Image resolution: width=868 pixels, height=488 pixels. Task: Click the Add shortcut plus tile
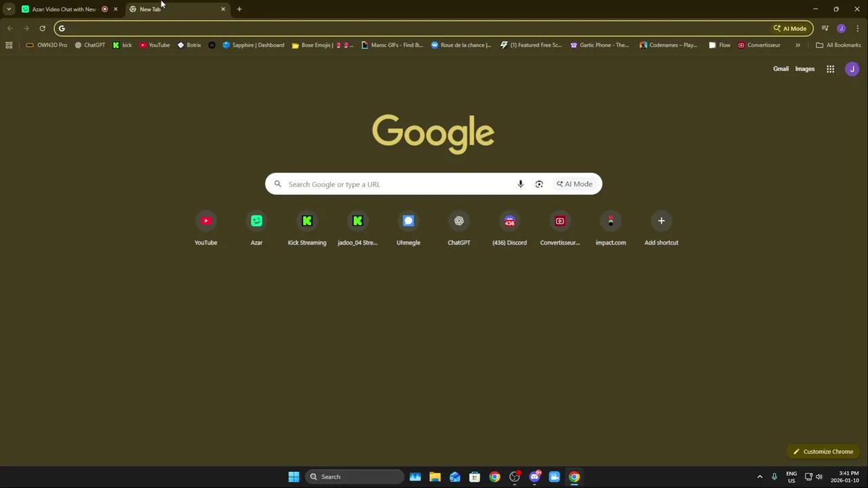[661, 228]
